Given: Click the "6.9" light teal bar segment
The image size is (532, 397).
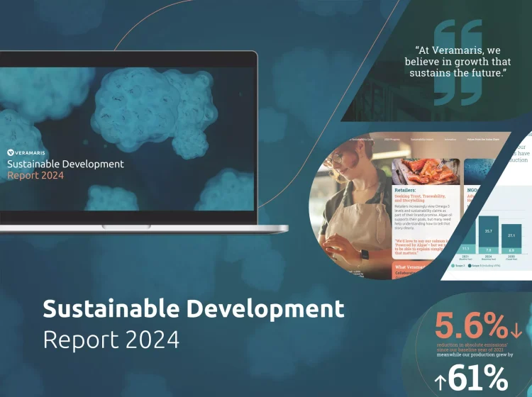Looking at the screenshot, I should pyautogui.click(x=511, y=250).
